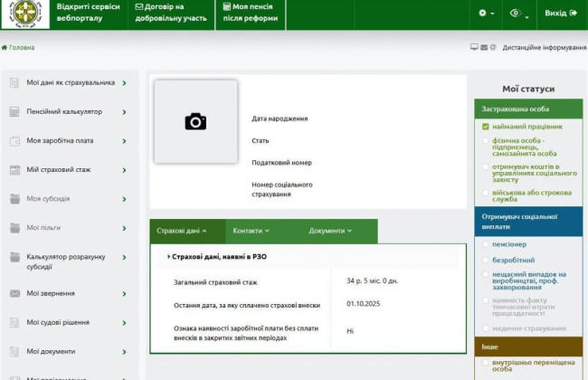This screenshot has height=380, width=588.
Task: Click the Дата народження label
Action: pyautogui.click(x=280, y=119)
